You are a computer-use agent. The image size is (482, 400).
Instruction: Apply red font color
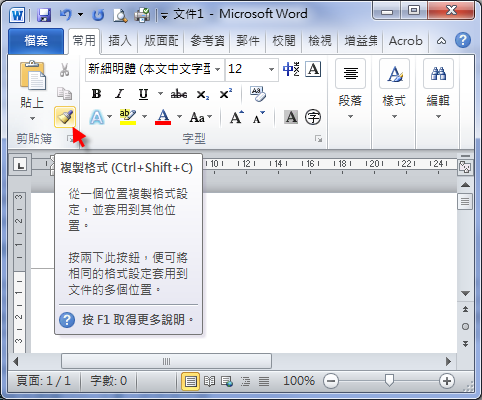163,117
